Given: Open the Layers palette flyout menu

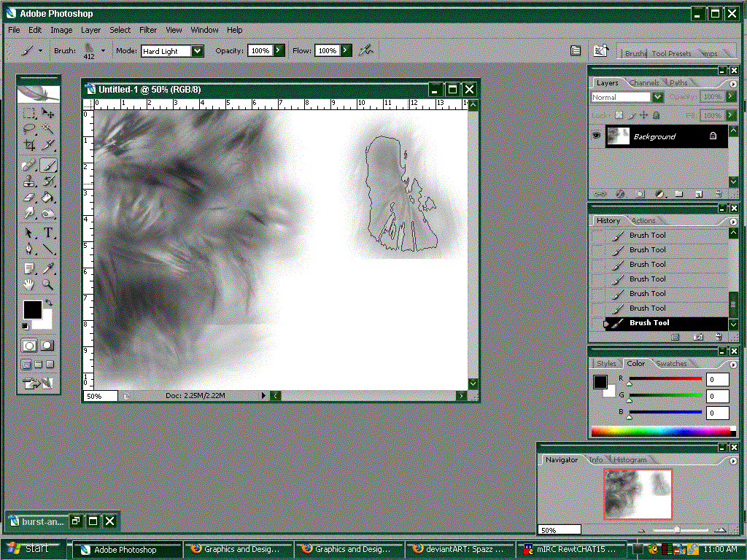Looking at the screenshot, I should coord(732,84).
